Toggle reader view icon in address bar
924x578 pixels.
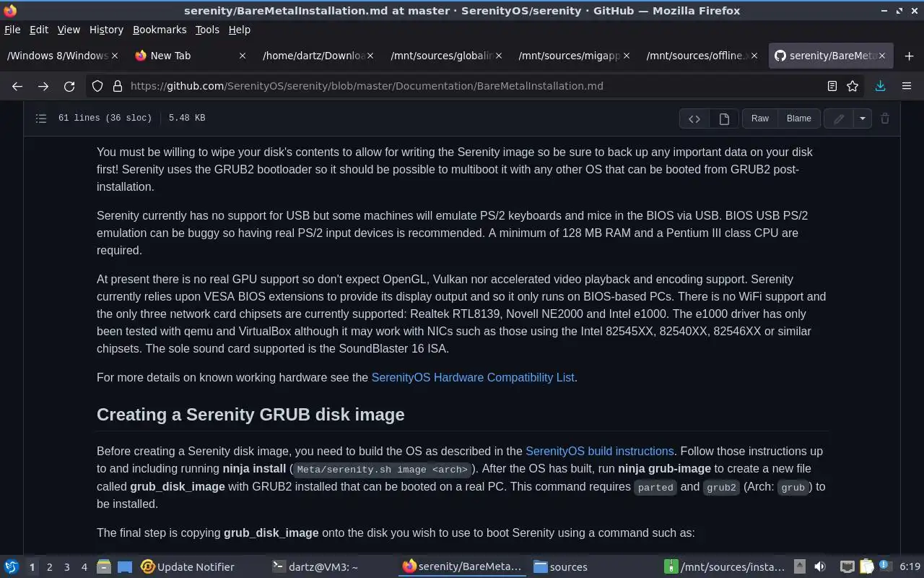(832, 86)
